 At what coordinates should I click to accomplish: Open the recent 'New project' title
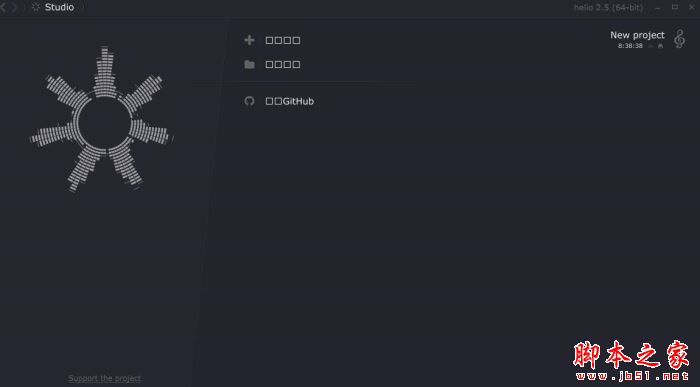pyautogui.click(x=637, y=35)
